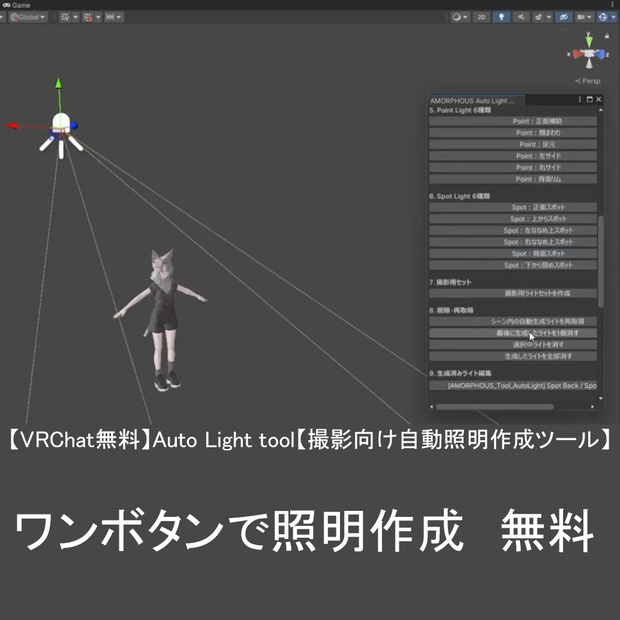The height and width of the screenshot is (620, 620).
Task: Click Point: 背面リム button
Action: 513,179
